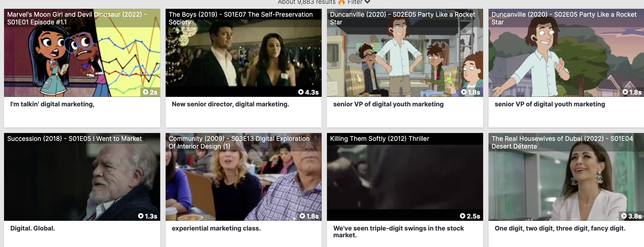
Task: Open Real Housewives of Dubai S01E04 title
Action: (562, 142)
